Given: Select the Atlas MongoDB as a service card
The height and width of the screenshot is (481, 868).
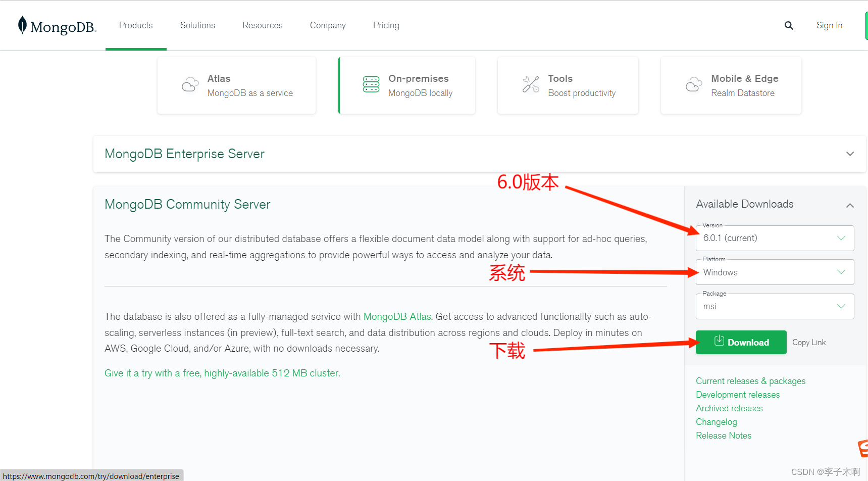Looking at the screenshot, I should pos(236,85).
